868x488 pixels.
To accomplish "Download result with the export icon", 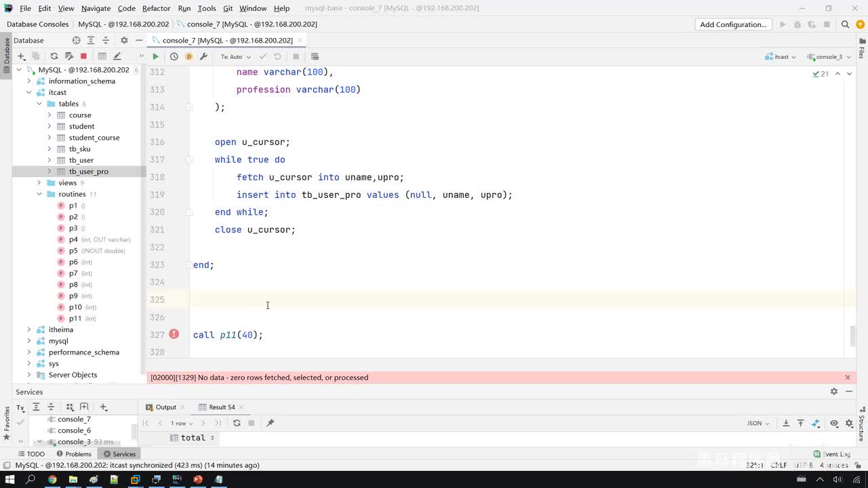I will coord(786,423).
